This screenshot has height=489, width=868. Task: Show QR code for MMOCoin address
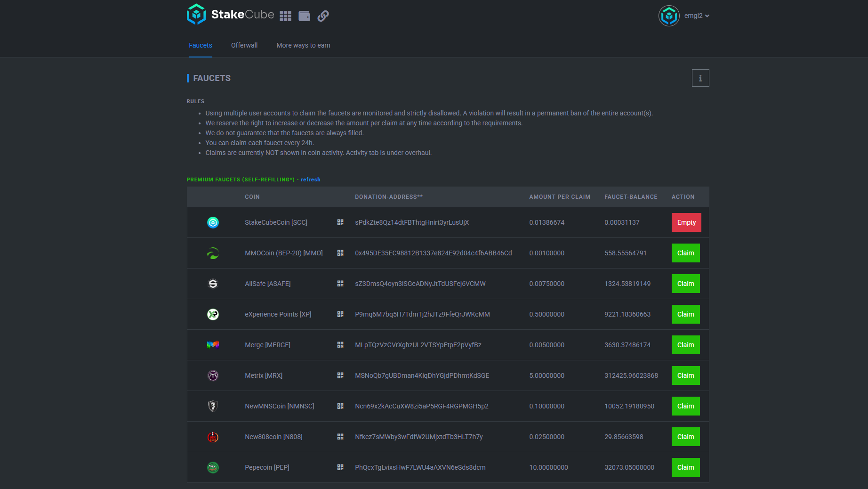click(x=340, y=253)
